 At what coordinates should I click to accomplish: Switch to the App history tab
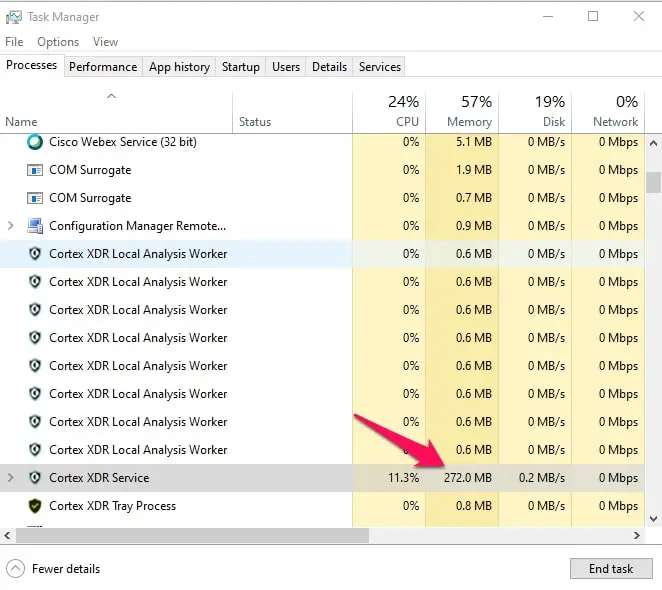point(179,67)
